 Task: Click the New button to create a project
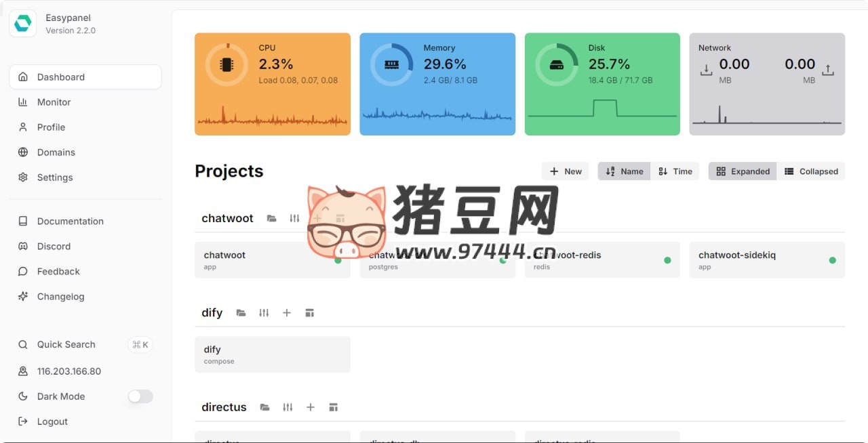coord(565,171)
